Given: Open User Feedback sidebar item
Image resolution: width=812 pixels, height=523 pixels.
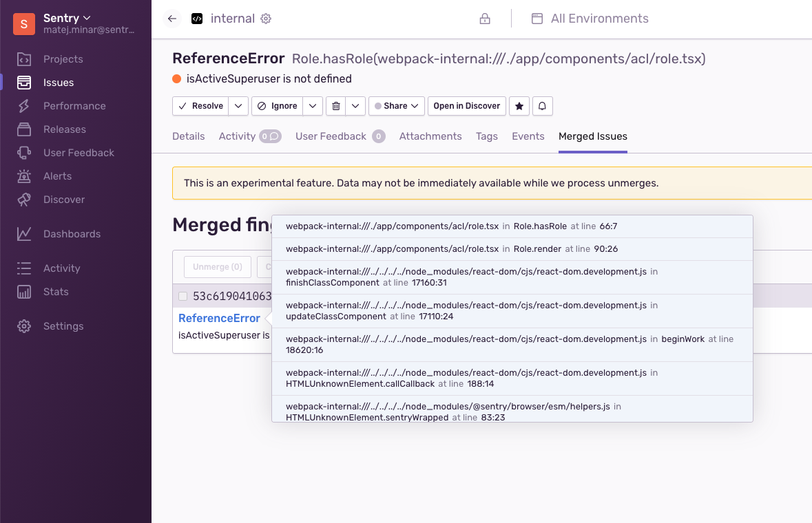Looking at the screenshot, I should tap(79, 153).
